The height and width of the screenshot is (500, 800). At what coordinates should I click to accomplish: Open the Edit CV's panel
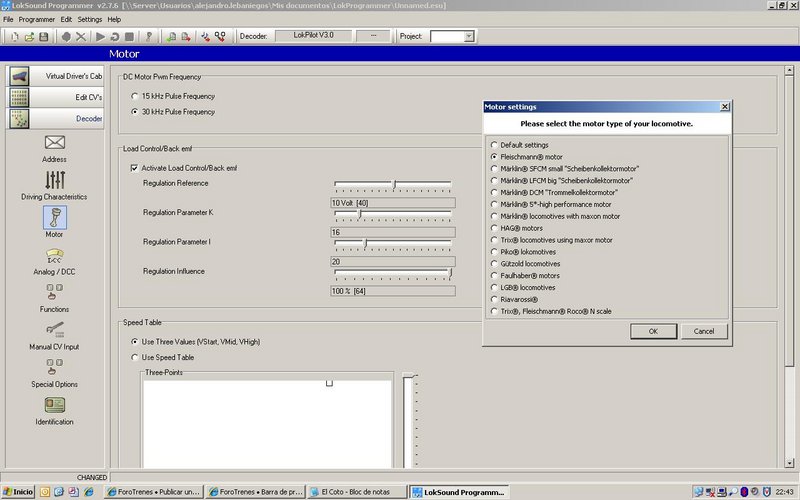(x=56, y=97)
